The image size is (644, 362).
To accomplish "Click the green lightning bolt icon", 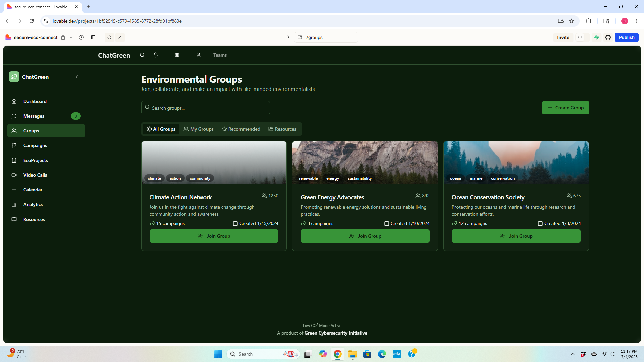I will [597, 37].
